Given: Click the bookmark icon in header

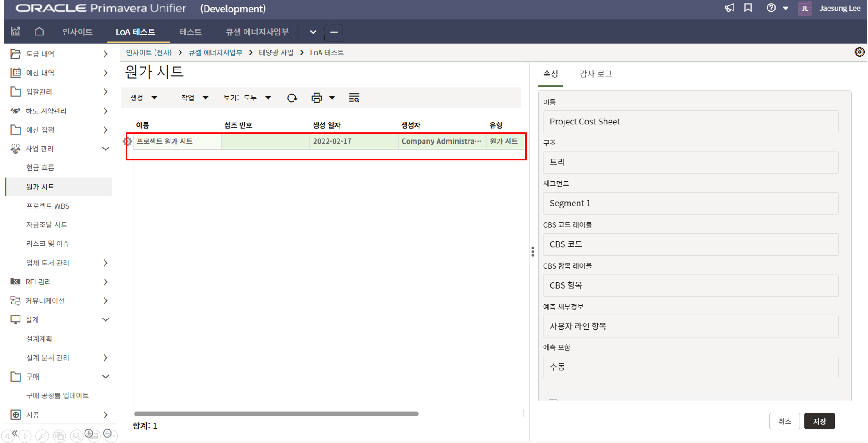Looking at the screenshot, I should tap(748, 8).
